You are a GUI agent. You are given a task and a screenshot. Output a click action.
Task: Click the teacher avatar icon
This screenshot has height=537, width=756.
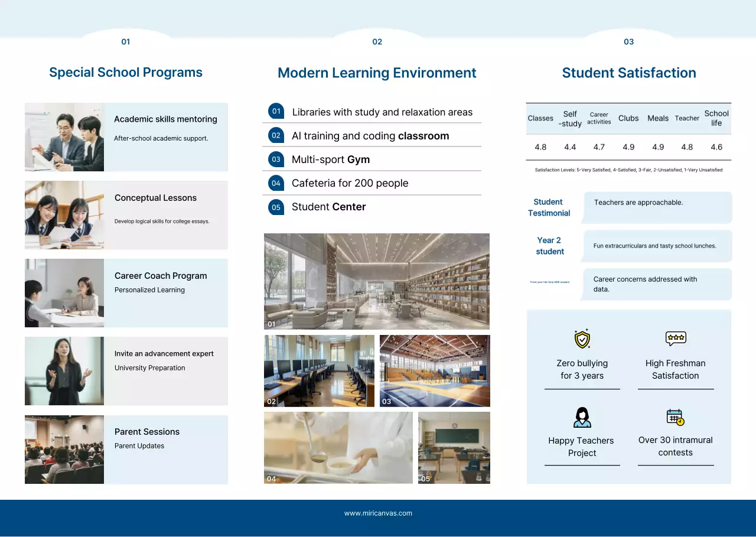point(582,417)
